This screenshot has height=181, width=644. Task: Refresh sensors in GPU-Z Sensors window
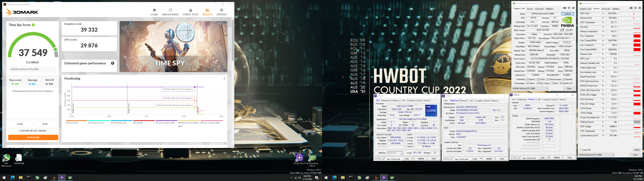[635, 8]
